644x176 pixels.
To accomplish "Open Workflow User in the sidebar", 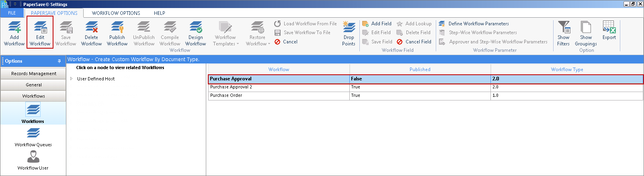I will pyautogui.click(x=33, y=160).
